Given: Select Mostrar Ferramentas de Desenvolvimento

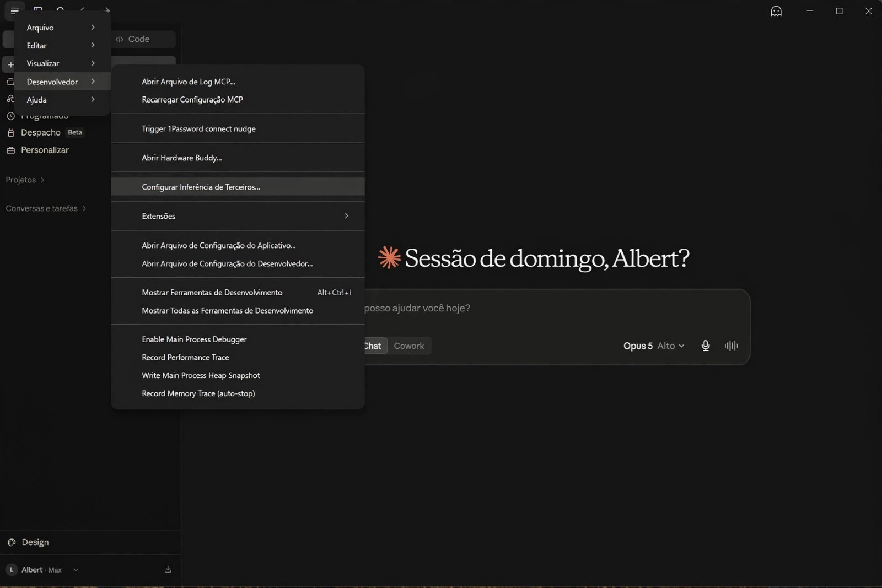Looking at the screenshot, I should 238,293.
